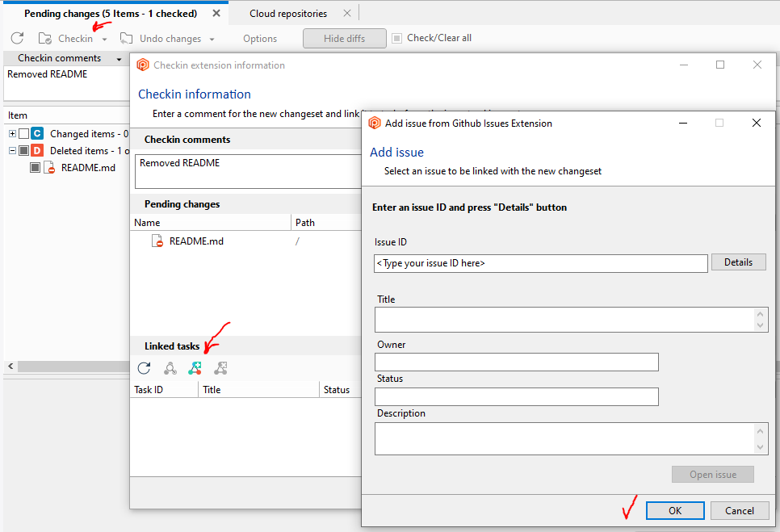This screenshot has height=532, width=780.
Task: Click the add linked task icon
Action: tap(195, 368)
